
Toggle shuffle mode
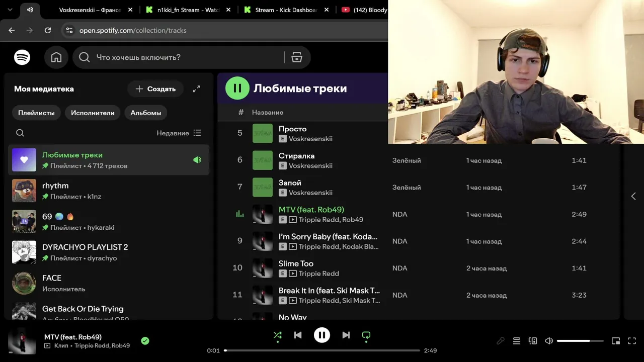(277, 335)
